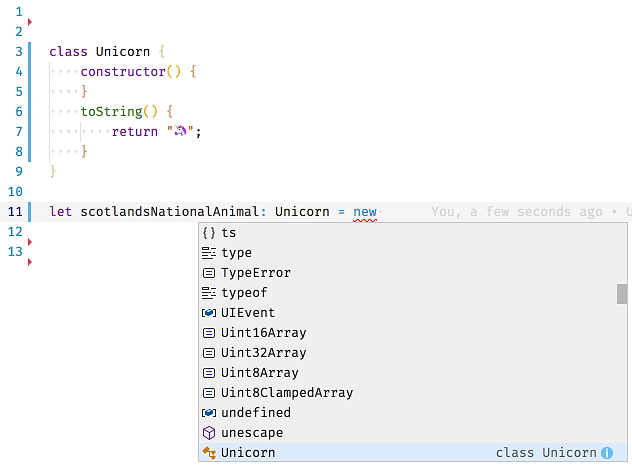Viewport: 632px width, 466px height.
Task: Click the underlined new keyword
Action: tap(365, 212)
